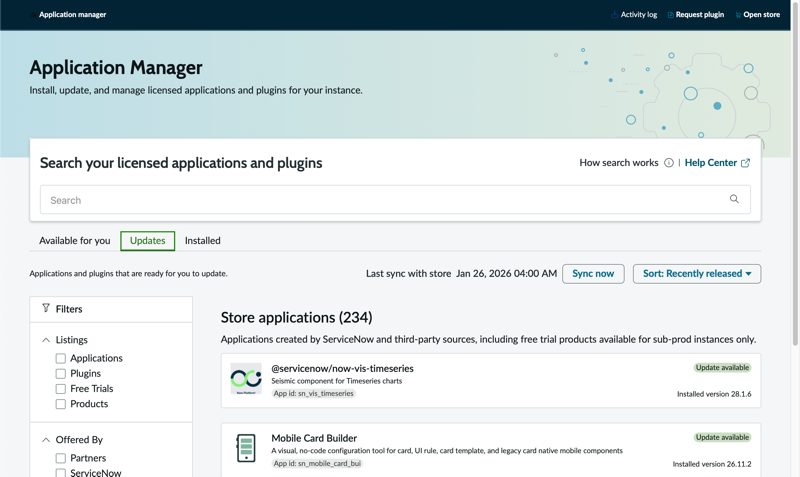
Task: Click the Application manager header icon
Action: pyautogui.click(x=33, y=15)
